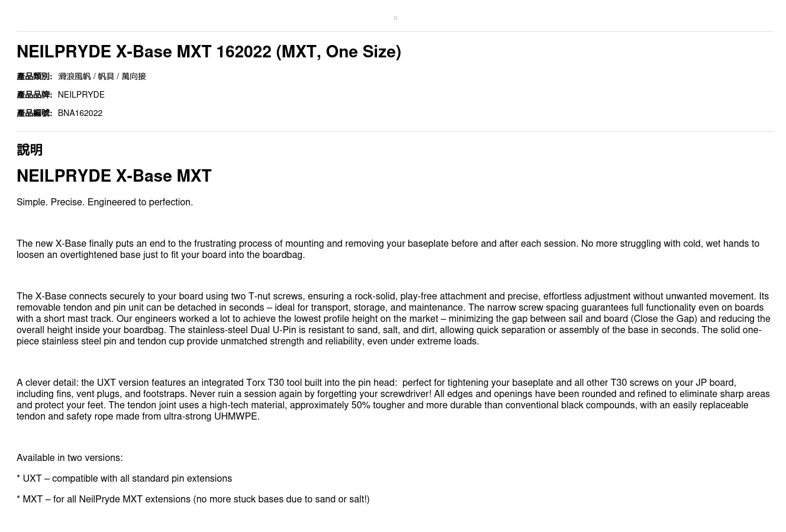
Task: Click the '(MXT, One Size)' text in title
Action: pos(339,52)
